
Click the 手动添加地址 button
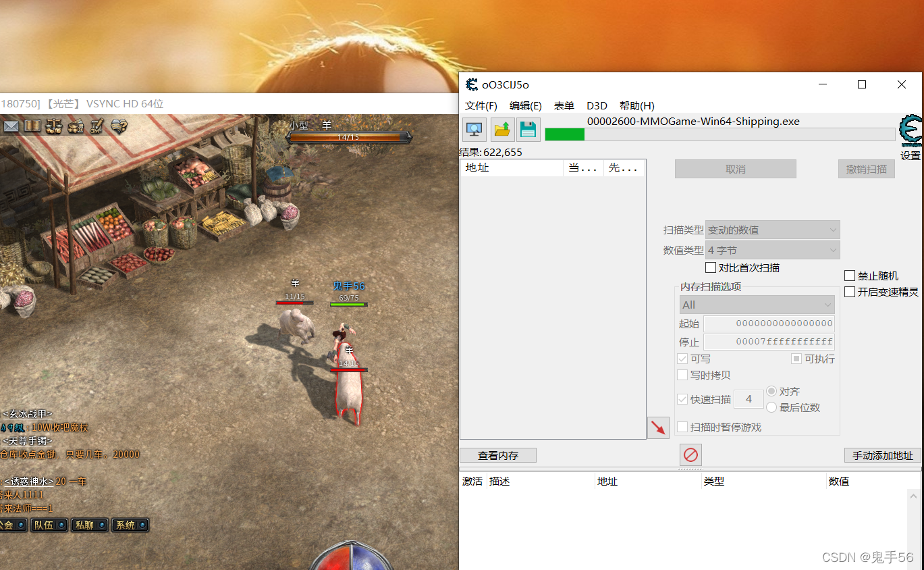click(x=883, y=455)
